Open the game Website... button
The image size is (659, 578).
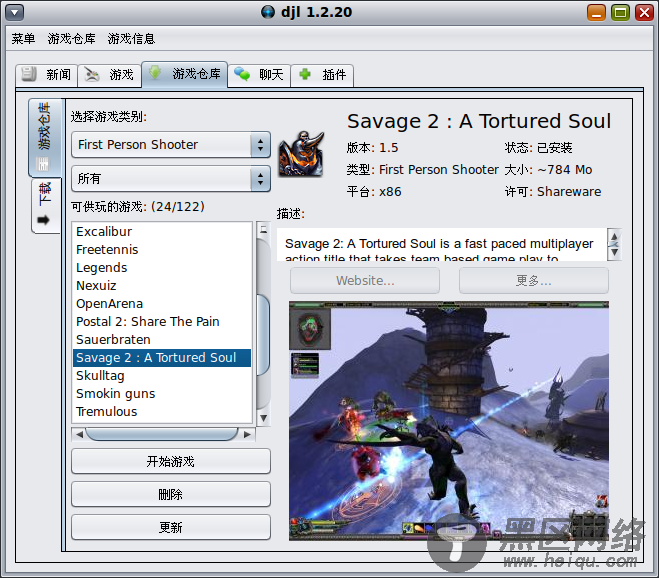(x=365, y=280)
